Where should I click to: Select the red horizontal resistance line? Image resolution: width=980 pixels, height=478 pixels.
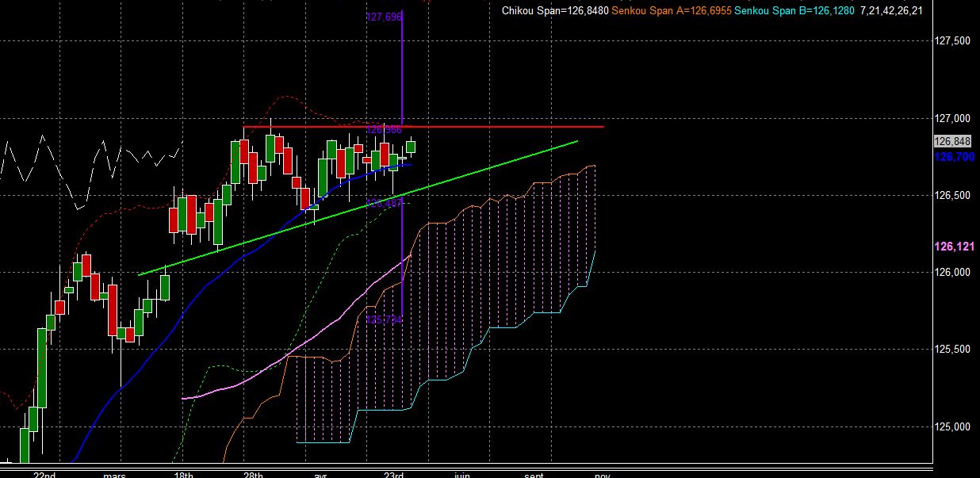pyautogui.click(x=423, y=127)
